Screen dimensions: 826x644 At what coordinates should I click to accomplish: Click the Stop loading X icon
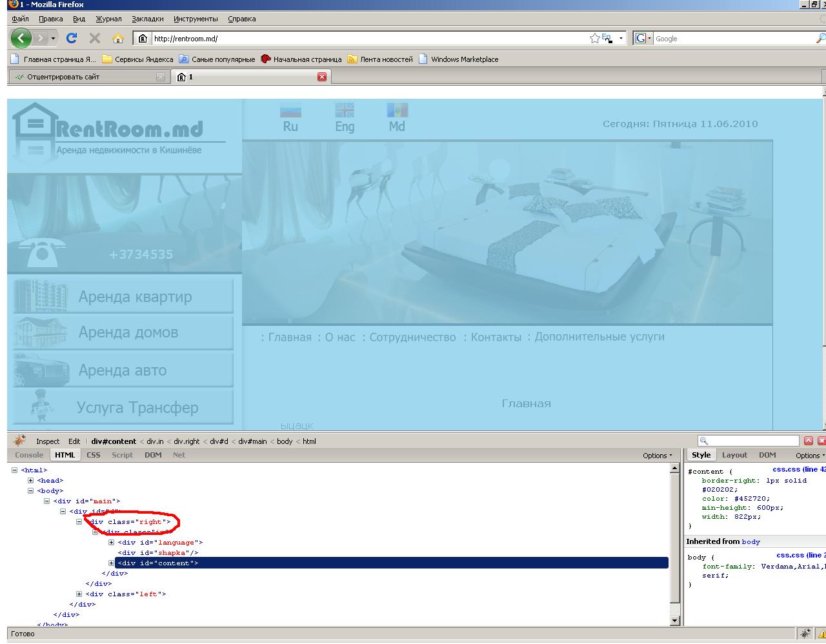coord(95,38)
